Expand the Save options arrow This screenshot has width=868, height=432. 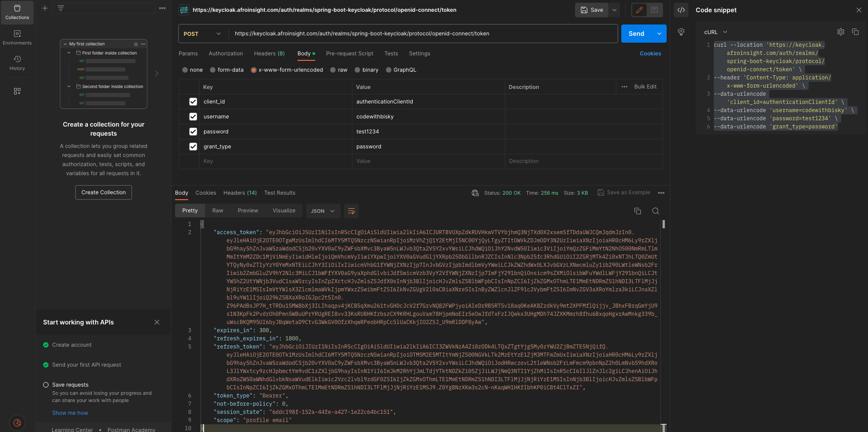[614, 10]
